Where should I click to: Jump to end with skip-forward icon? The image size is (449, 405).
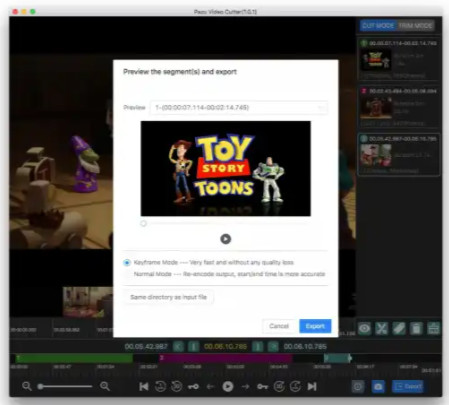[x=312, y=386]
